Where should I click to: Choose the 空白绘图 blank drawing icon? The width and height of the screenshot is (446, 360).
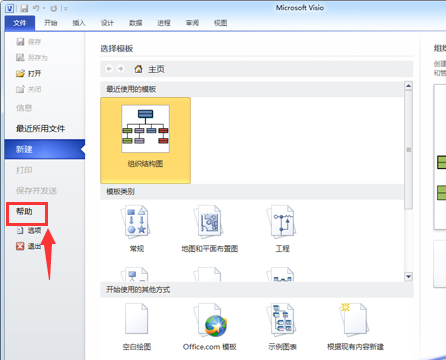(137, 319)
